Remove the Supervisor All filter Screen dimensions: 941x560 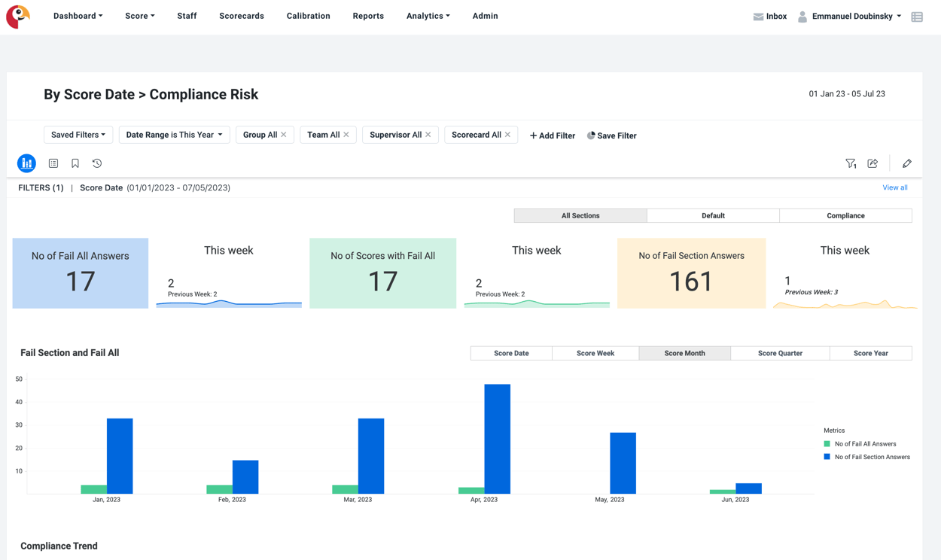428,135
